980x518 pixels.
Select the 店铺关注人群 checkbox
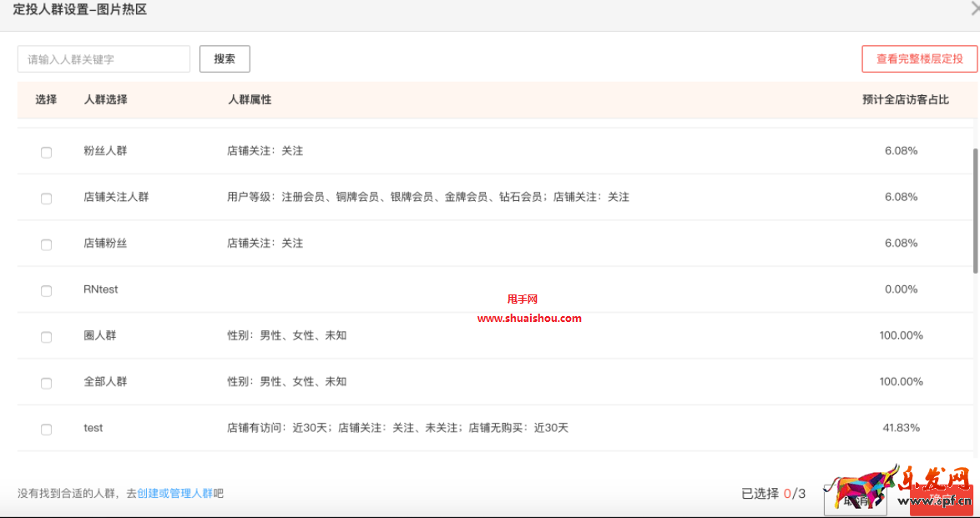tap(46, 198)
